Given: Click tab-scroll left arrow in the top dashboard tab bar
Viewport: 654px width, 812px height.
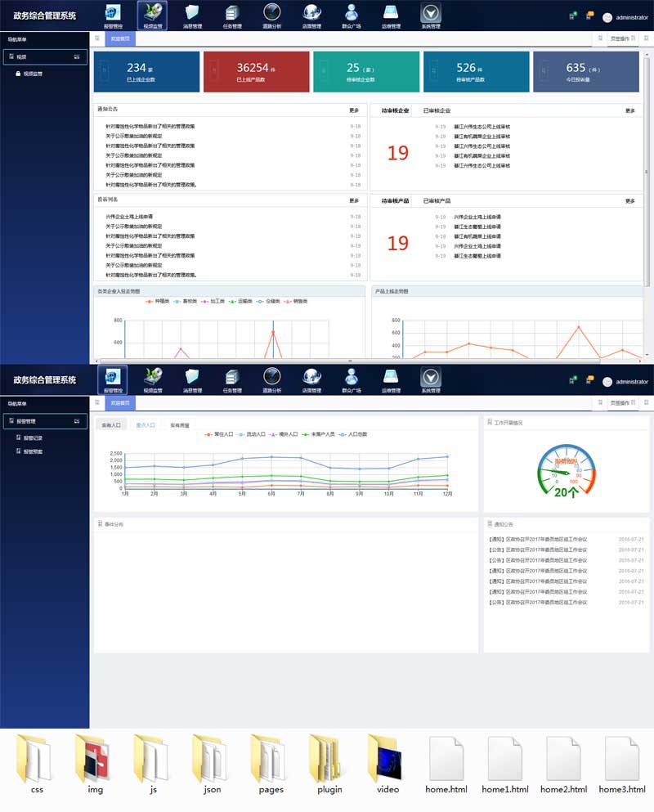Looking at the screenshot, I should 96,38.
